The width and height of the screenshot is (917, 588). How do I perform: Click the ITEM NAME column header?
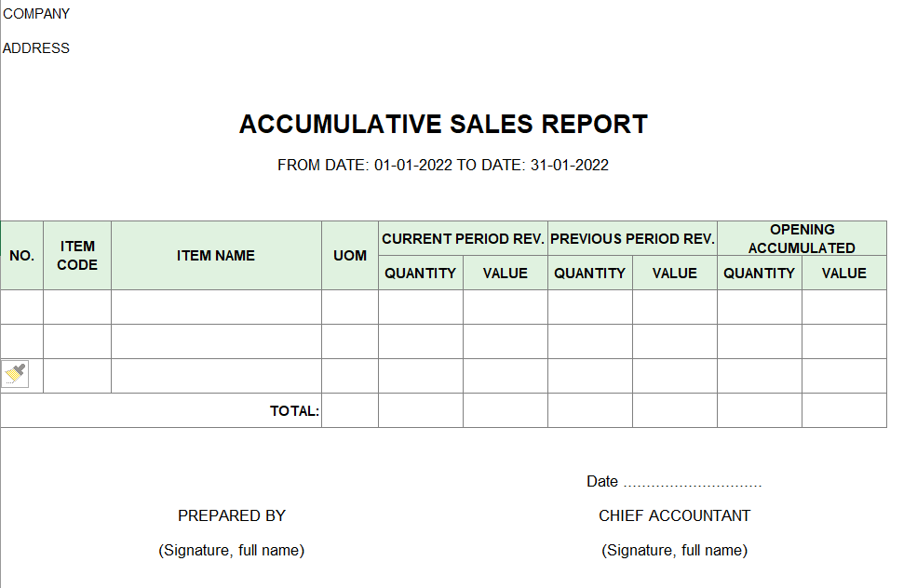216,256
